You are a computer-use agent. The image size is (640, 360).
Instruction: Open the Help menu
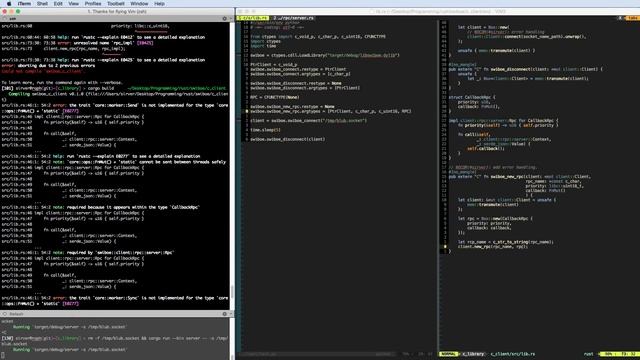(159, 4)
